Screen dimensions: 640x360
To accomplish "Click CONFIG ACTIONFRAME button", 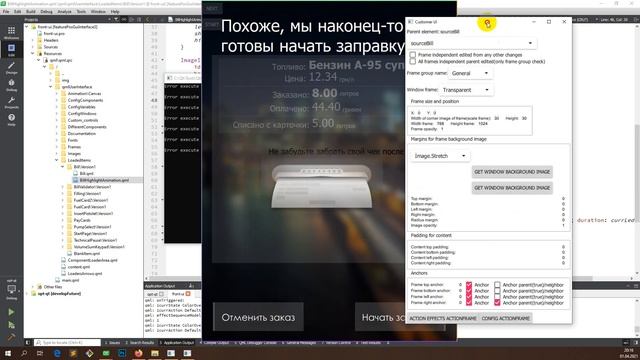I will pyautogui.click(x=505, y=318).
